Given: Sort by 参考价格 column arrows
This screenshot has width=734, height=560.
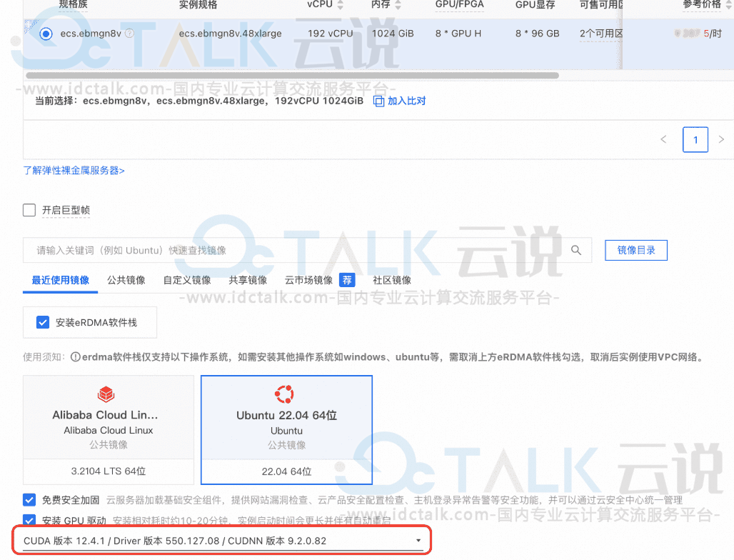Looking at the screenshot, I should coord(729,5).
